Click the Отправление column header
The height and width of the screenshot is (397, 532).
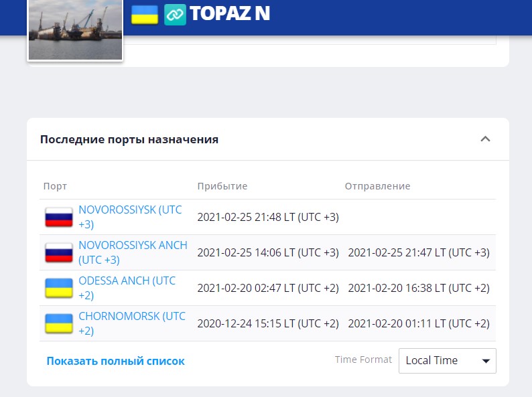click(x=377, y=186)
